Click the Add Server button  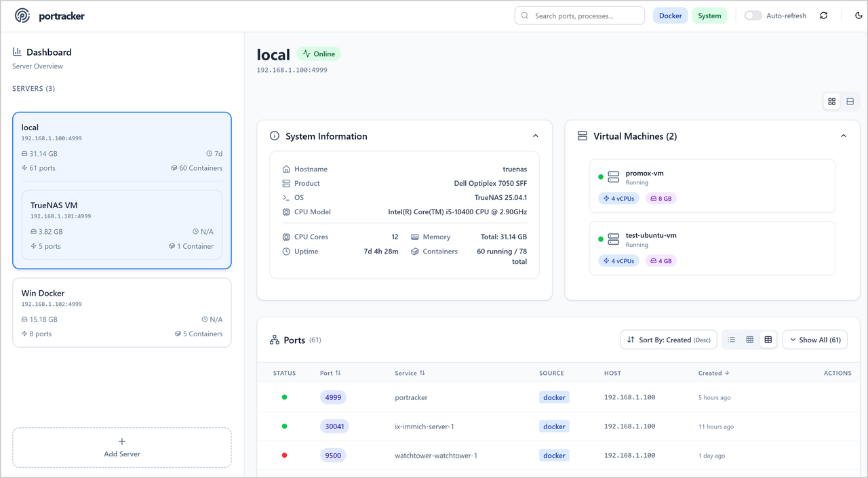click(x=122, y=447)
